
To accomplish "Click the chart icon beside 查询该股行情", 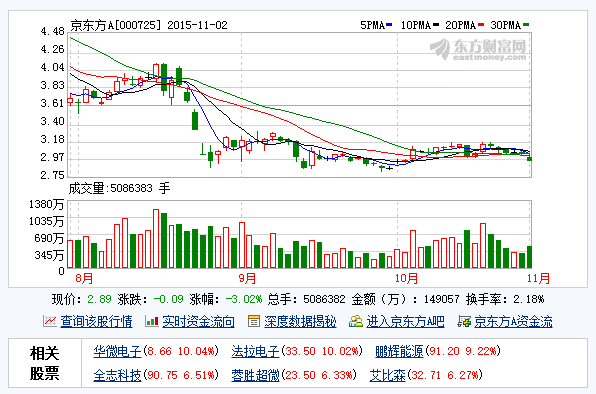I will click(49, 321).
